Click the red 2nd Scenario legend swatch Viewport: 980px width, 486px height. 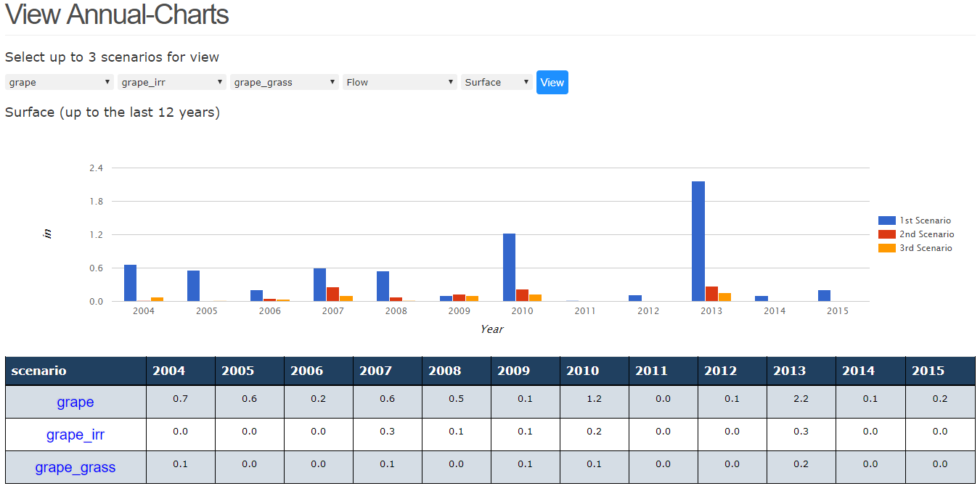tap(887, 234)
